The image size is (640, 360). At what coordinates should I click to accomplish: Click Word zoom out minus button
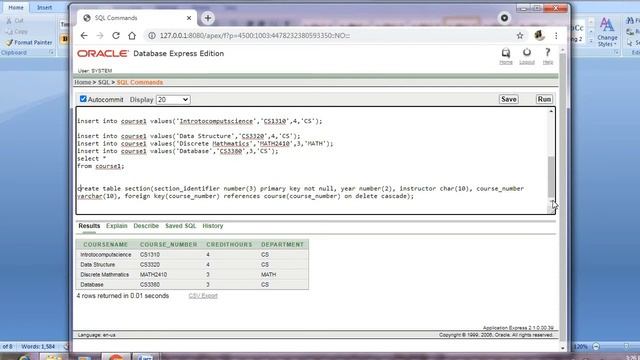click(x=596, y=347)
